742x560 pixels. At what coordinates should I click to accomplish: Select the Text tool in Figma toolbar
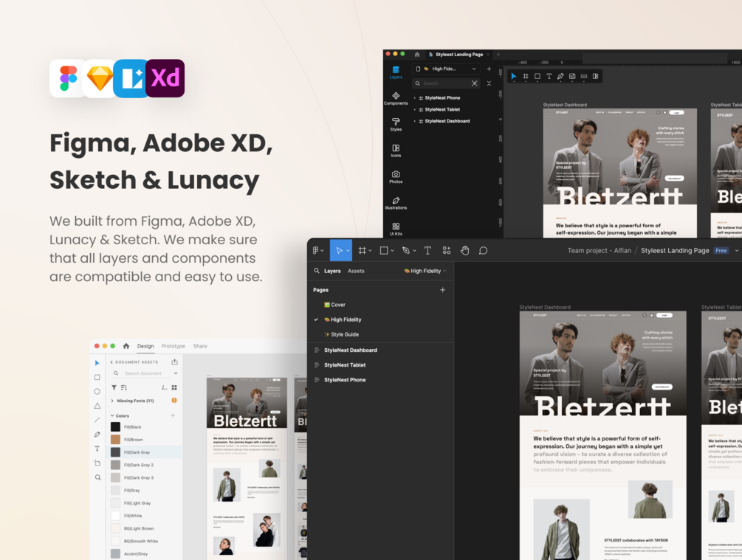point(427,251)
